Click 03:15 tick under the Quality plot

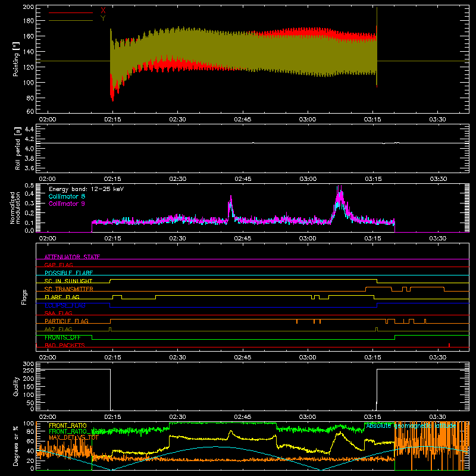pos(372,417)
